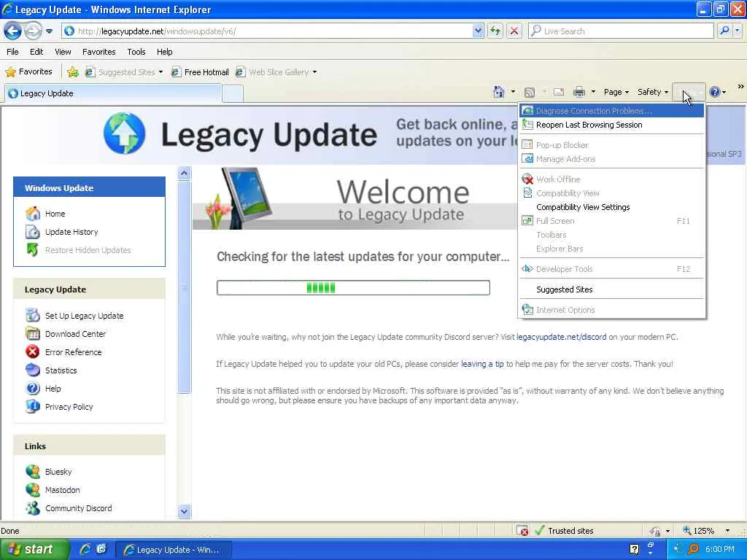Click the Forward navigation arrow
The image size is (747, 560).
[32, 31]
